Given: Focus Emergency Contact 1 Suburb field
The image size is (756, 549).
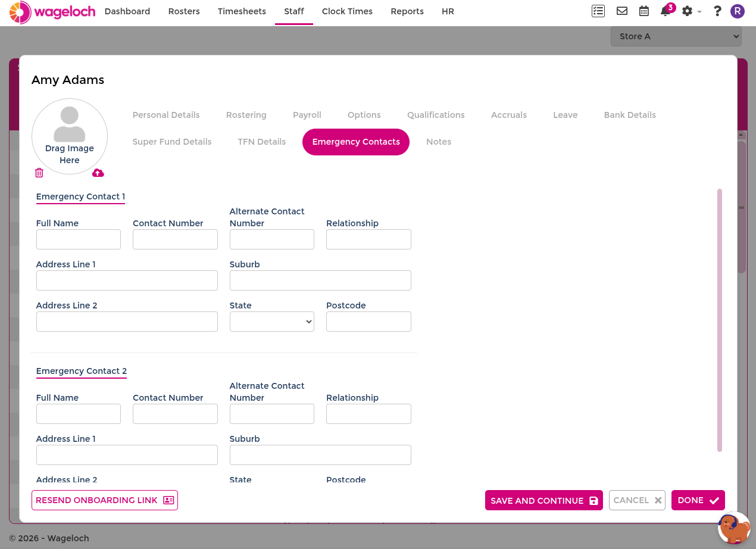Looking at the screenshot, I should pos(320,280).
